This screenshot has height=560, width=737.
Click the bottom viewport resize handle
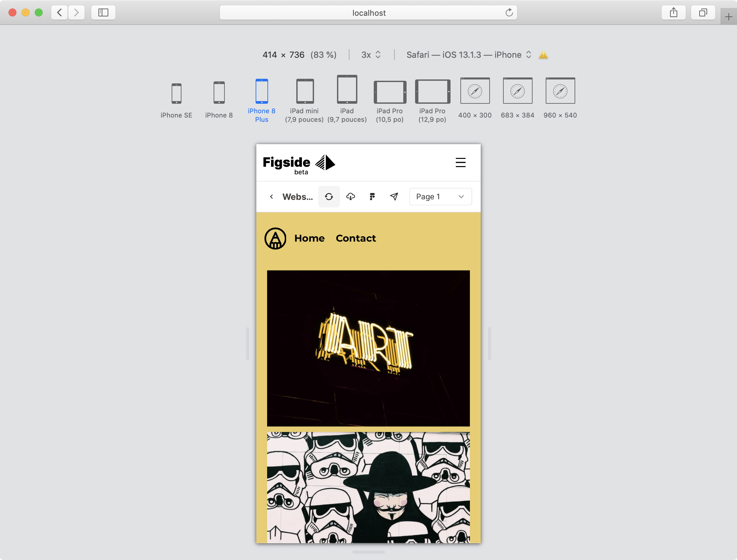click(368, 552)
